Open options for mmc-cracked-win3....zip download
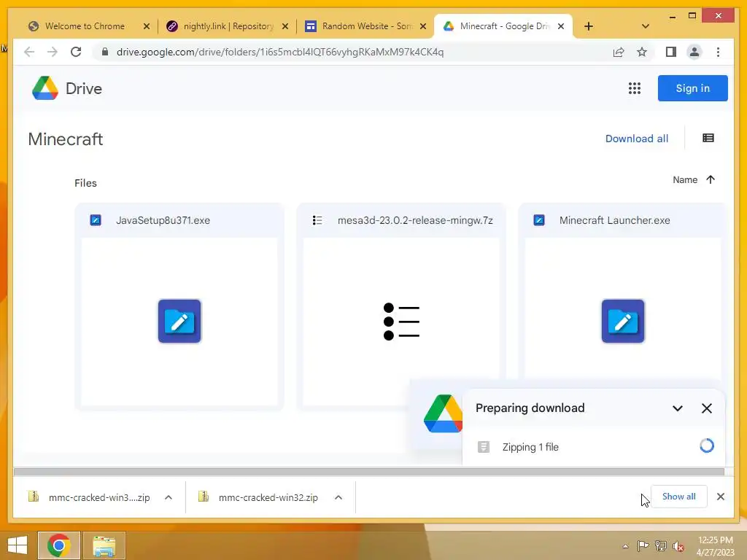The width and height of the screenshot is (747, 560). 169,497
